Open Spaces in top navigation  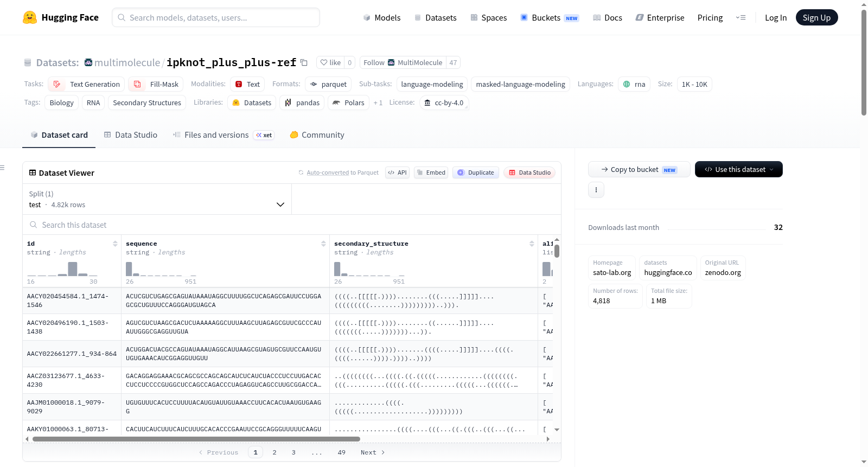click(x=489, y=17)
